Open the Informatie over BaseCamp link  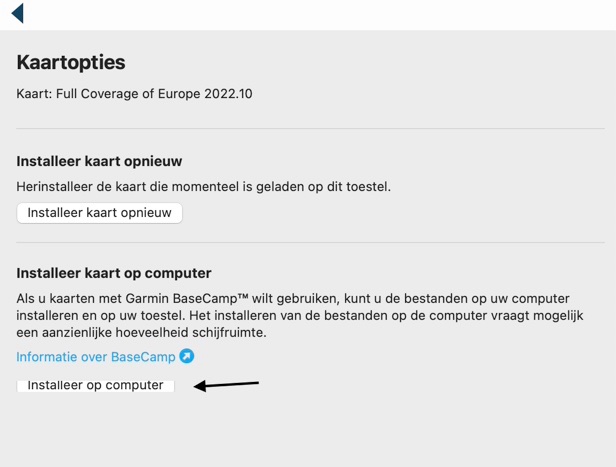point(95,357)
